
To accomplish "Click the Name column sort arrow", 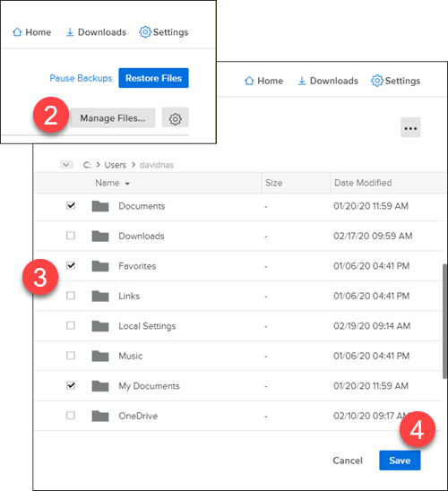I will coord(127,184).
